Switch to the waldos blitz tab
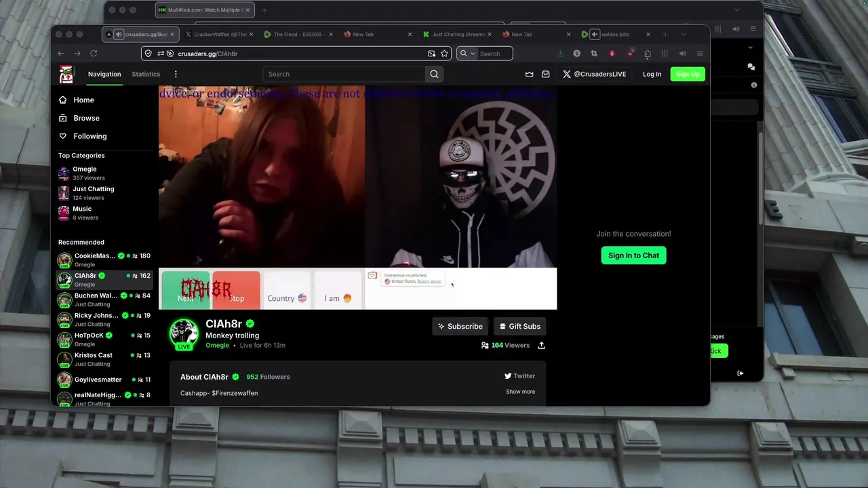The height and width of the screenshot is (488, 868). [616, 34]
